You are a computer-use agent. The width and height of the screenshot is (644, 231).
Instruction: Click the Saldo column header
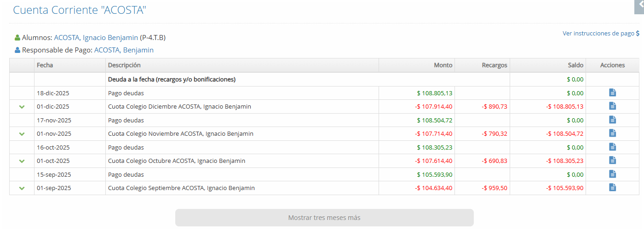click(575, 65)
